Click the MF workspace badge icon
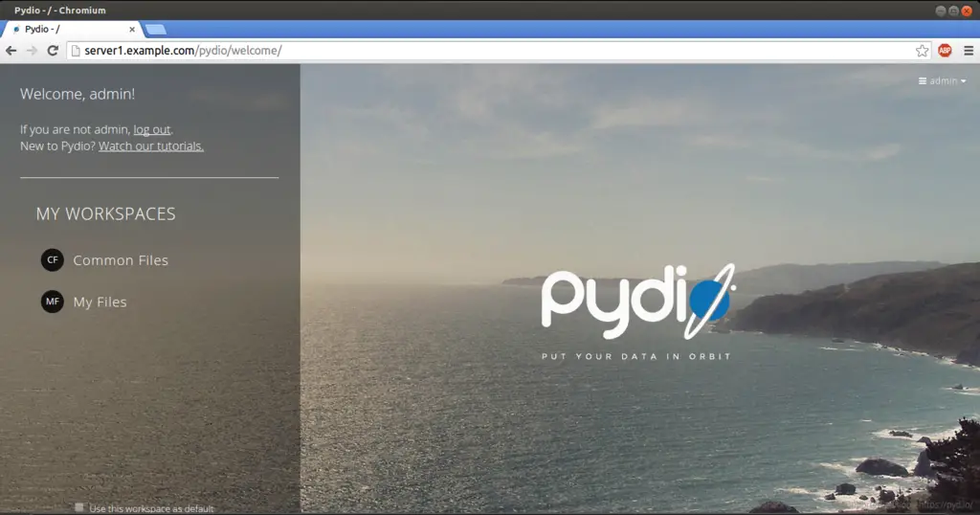Screen dimensions: 980x515 click(53, 302)
